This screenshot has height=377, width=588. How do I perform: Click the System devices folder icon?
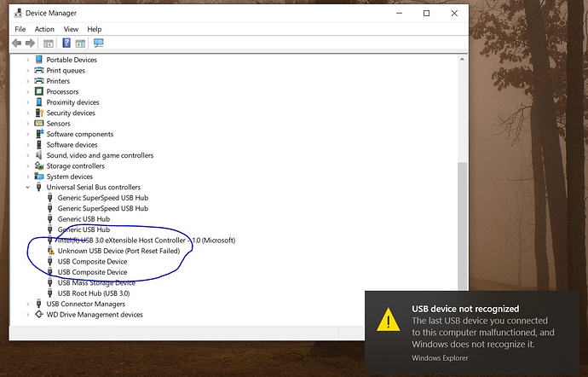[39, 176]
